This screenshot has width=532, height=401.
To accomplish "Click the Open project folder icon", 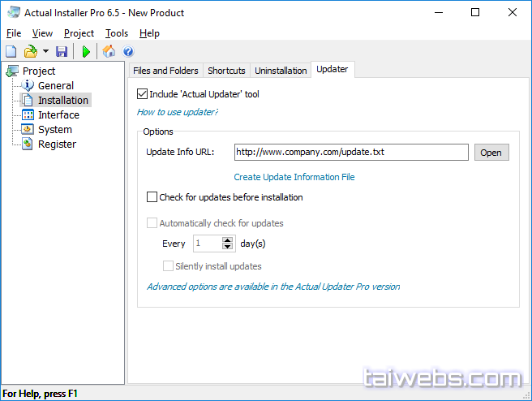I will pyautogui.click(x=30, y=52).
